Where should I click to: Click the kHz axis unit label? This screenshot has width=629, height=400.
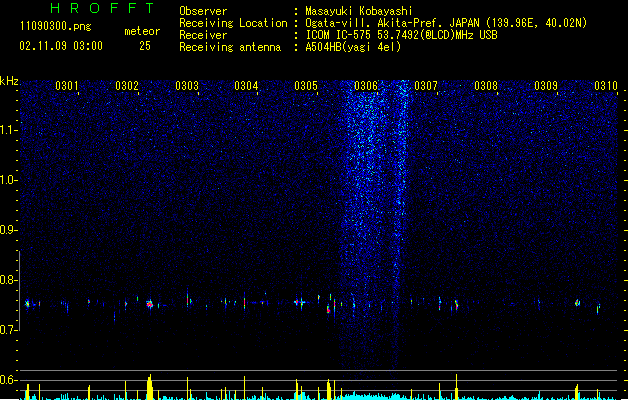(9, 81)
